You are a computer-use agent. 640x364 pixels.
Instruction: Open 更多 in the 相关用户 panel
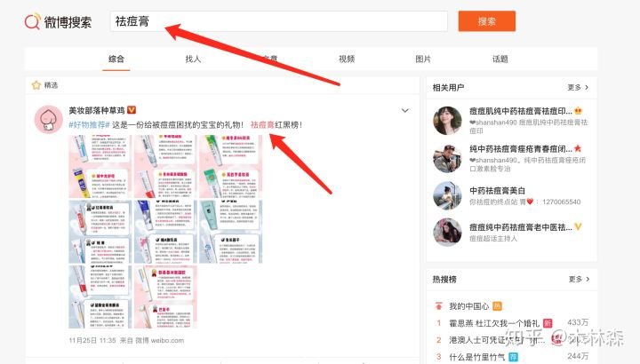click(x=578, y=87)
